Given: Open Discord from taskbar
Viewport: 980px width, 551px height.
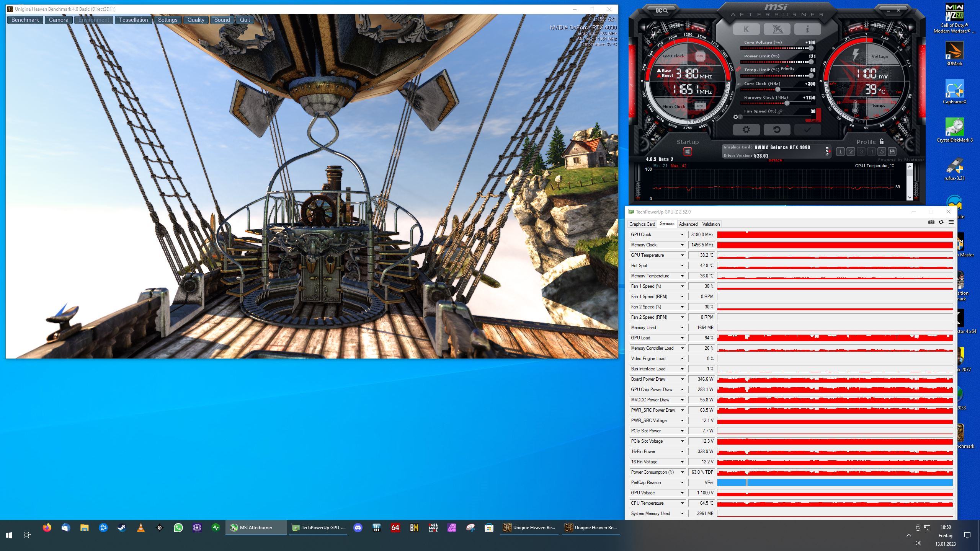Looking at the screenshot, I should pos(358,528).
